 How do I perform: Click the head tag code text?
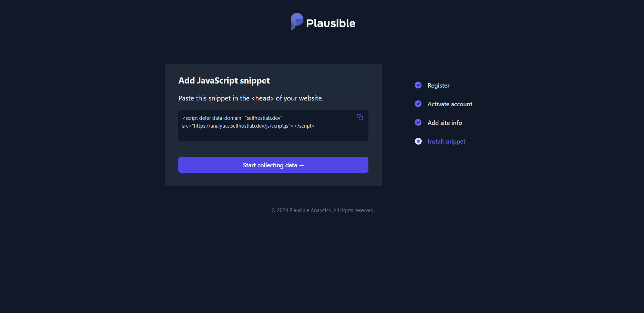coord(262,98)
